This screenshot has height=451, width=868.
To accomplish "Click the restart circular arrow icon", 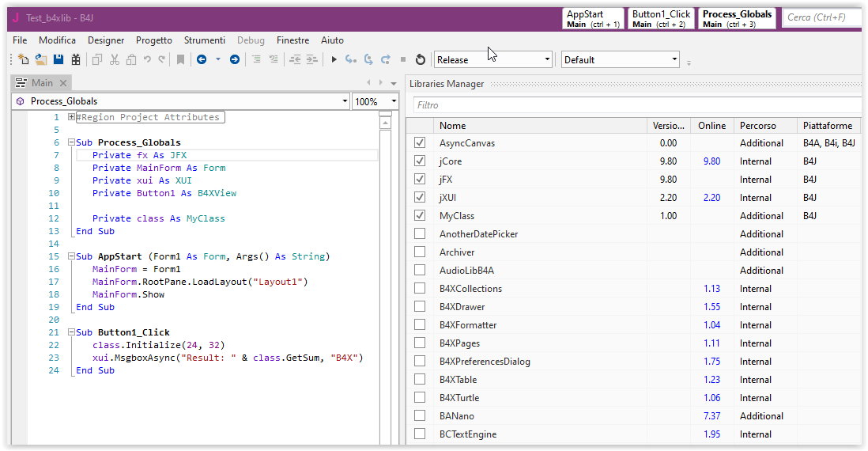I will pos(421,59).
